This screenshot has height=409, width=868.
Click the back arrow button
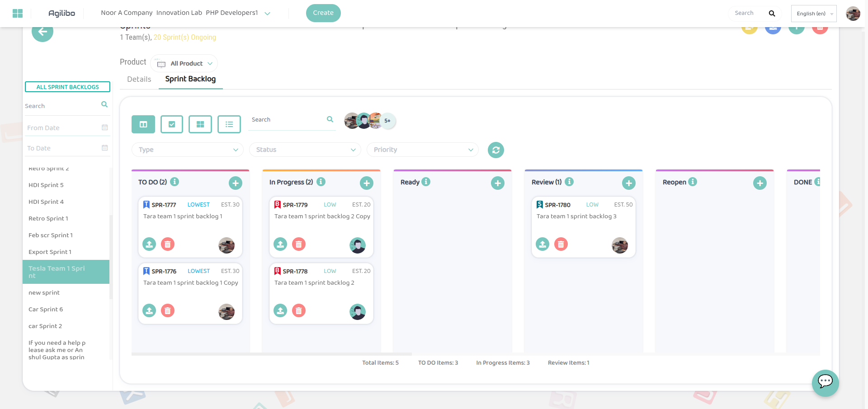(42, 32)
